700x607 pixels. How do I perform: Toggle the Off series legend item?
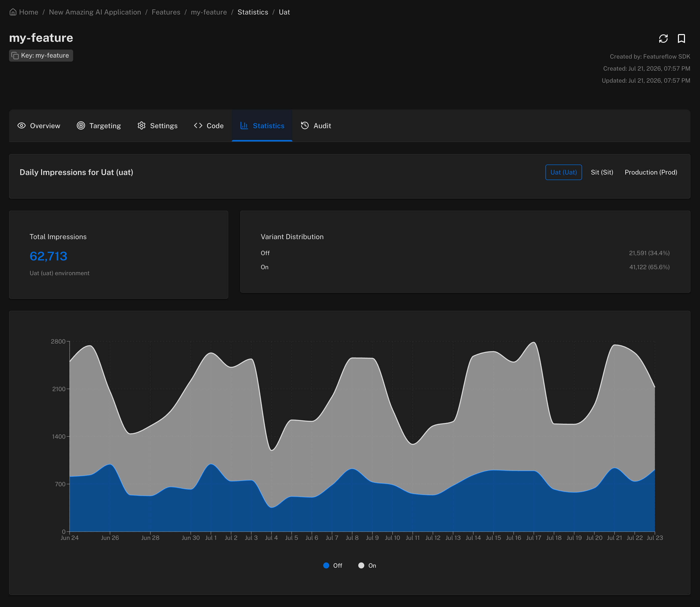pos(333,565)
